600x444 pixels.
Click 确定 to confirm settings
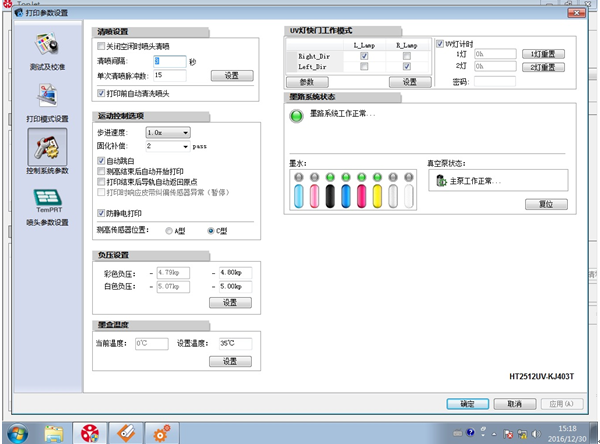467,404
